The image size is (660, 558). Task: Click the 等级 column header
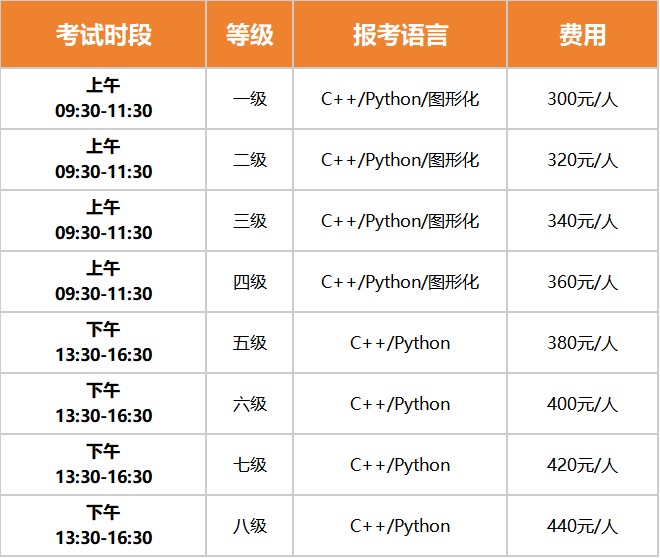click(250, 34)
